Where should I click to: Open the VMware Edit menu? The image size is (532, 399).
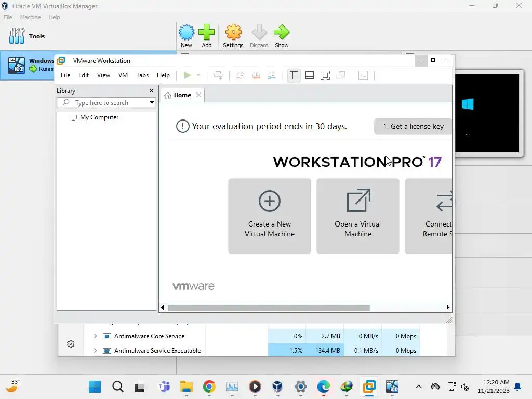[x=84, y=75]
